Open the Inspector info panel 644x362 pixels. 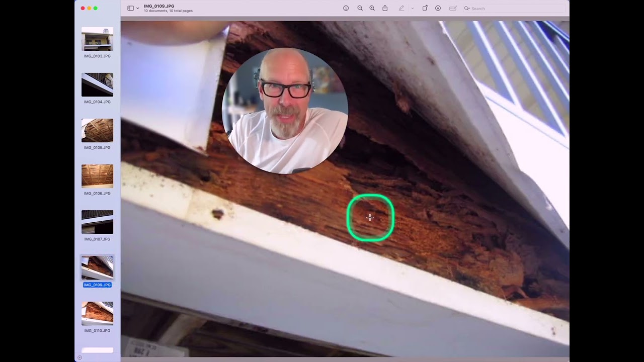346,8
